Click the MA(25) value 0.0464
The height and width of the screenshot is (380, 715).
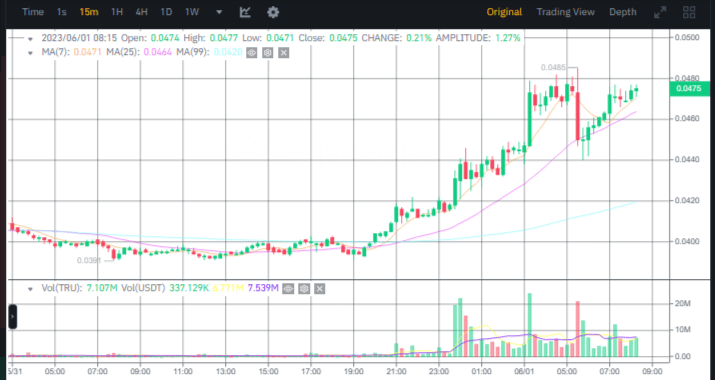click(x=158, y=52)
